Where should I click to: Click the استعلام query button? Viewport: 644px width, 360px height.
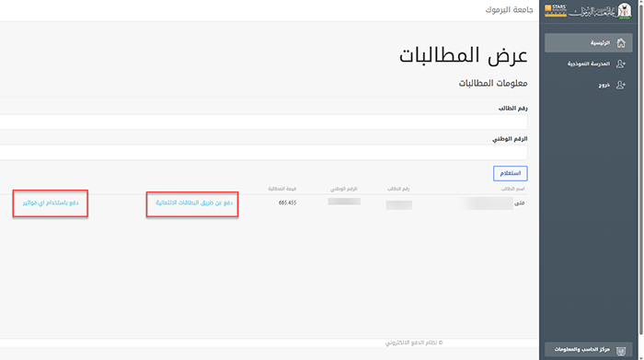510,173
